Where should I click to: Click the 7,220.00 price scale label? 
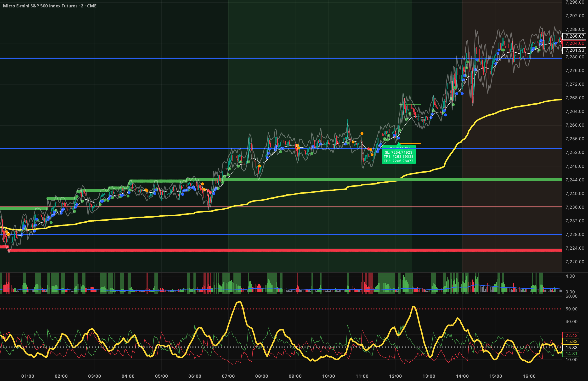[575, 262]
